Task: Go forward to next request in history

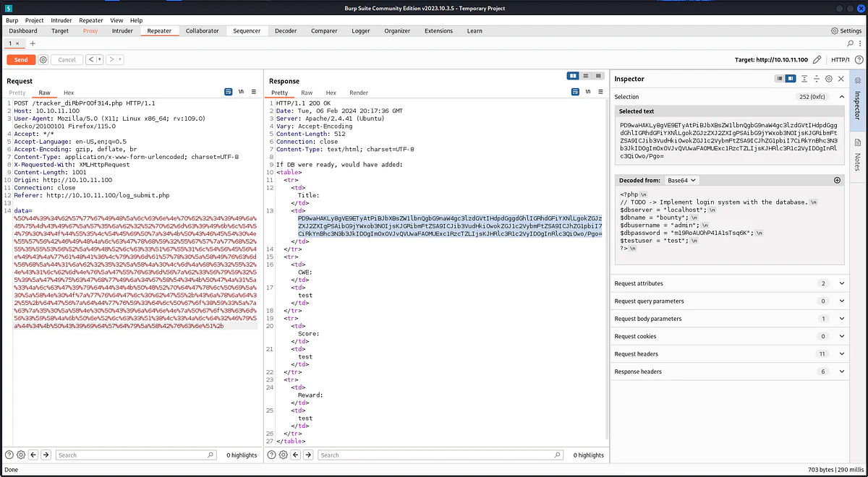Action: click(112, 60)
